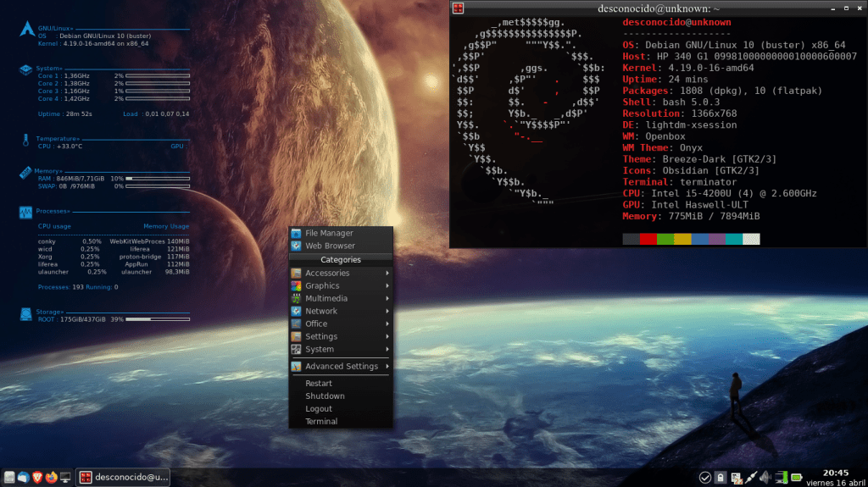Open the Advanced Settings submenu

click(x=340, y=366)
